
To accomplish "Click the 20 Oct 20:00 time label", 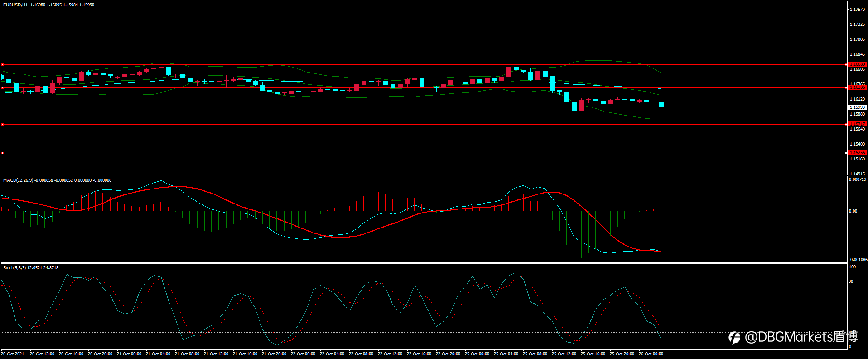I will tap(100, 354).
